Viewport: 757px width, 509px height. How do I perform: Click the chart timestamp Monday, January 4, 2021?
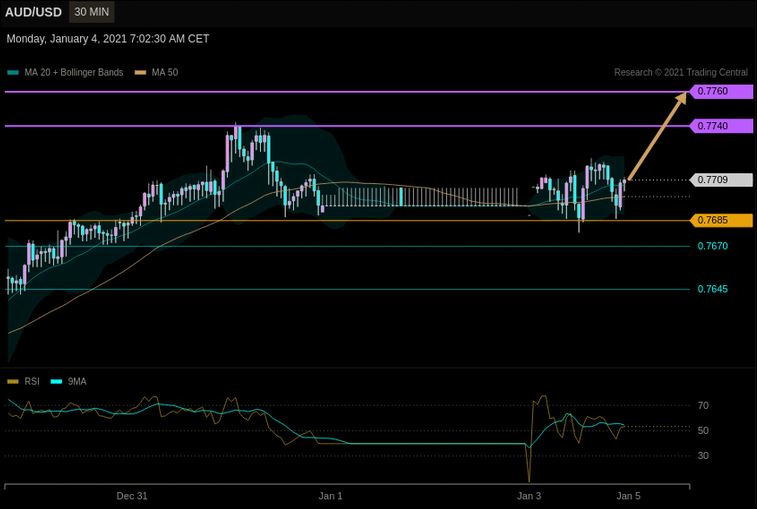click(x=108, y=39)
